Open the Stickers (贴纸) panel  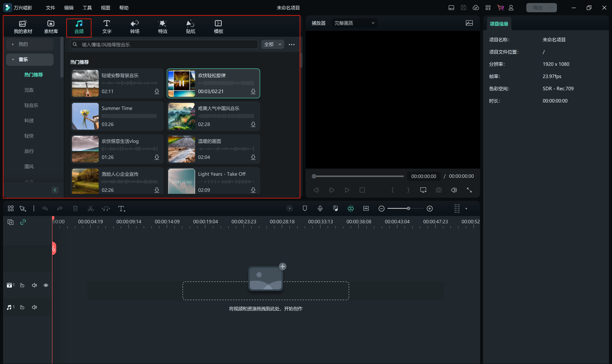pos(190,27)
